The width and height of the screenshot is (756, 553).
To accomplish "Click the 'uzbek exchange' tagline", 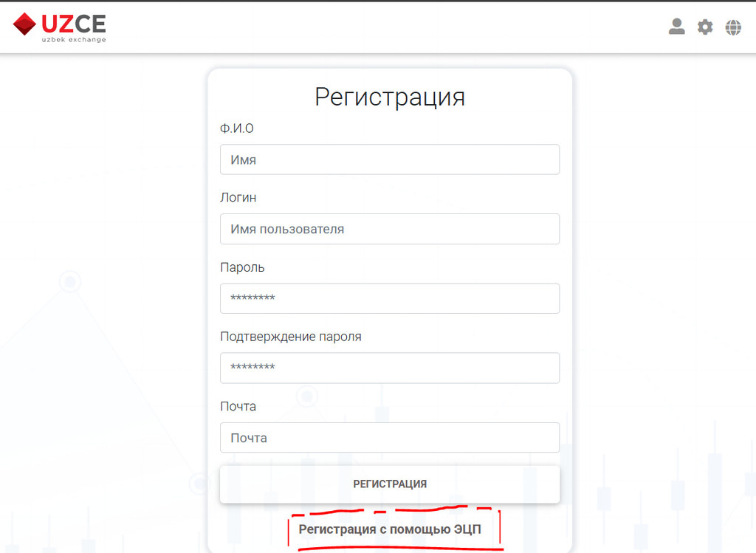I will (73, 39).
